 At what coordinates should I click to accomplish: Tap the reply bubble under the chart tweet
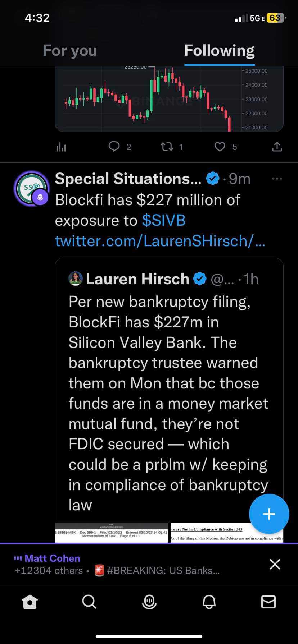(x=114, y=147)
